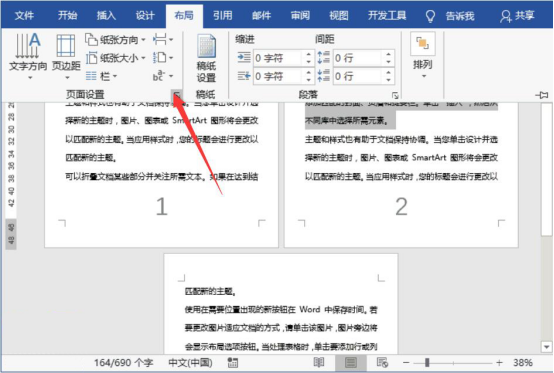Open the Manuscript Paper Settings (稿纸设置) tool

pyautogui.click(x=206, y=58)
